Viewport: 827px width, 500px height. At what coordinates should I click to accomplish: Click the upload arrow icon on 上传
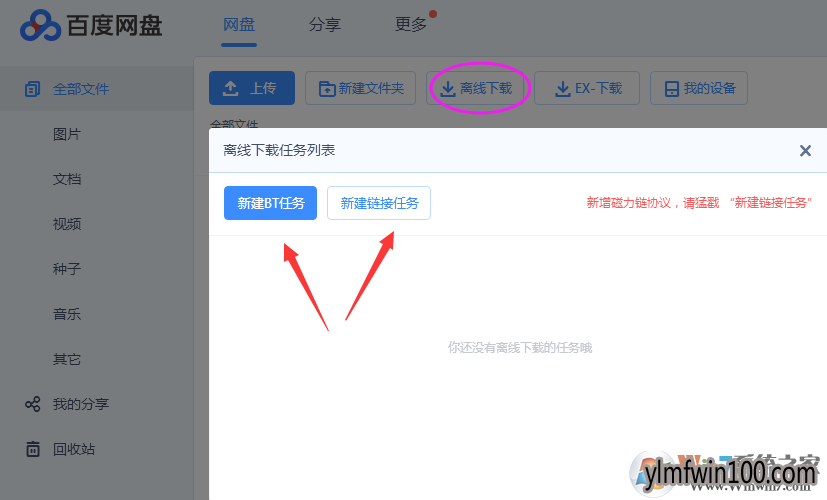[x=230, y=88]
